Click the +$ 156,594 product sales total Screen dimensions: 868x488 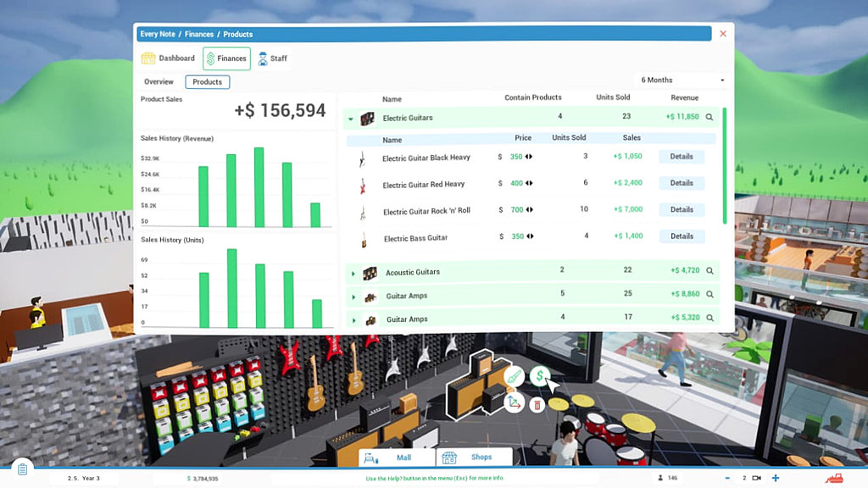click(280, 111)
